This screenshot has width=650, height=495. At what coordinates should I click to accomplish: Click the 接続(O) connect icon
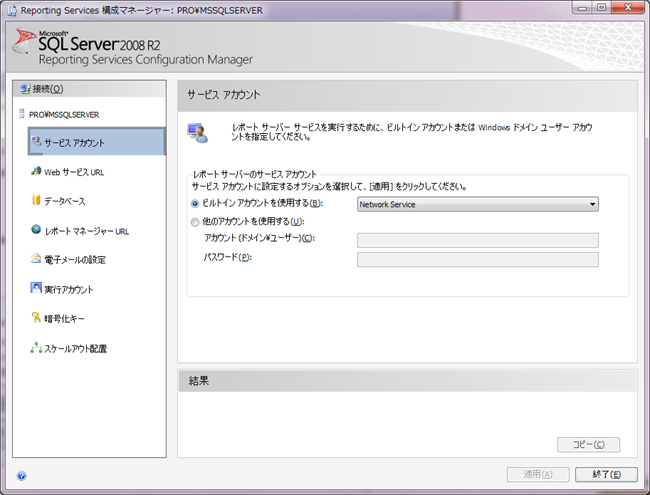[x=25, y=89]
